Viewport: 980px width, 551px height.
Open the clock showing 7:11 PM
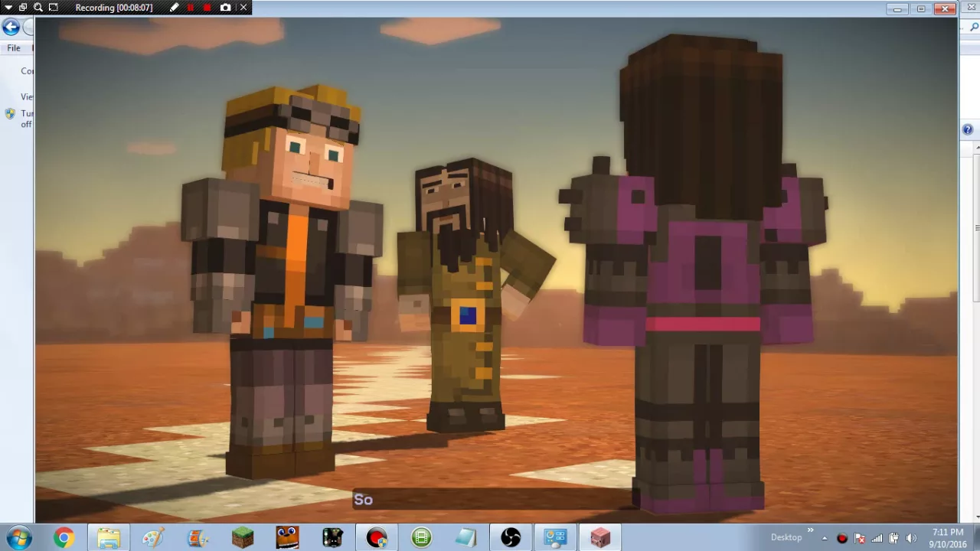948,538
